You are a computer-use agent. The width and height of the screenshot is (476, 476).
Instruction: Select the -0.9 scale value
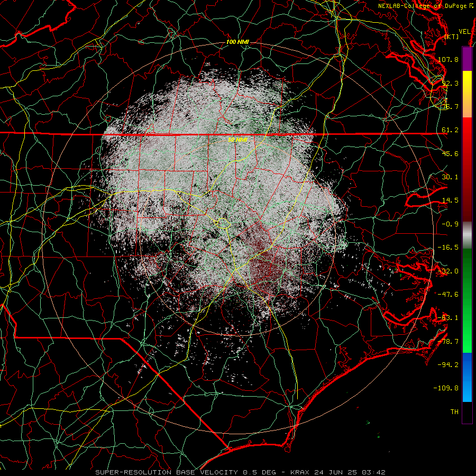pyautogui.click(x=450, y=224)
